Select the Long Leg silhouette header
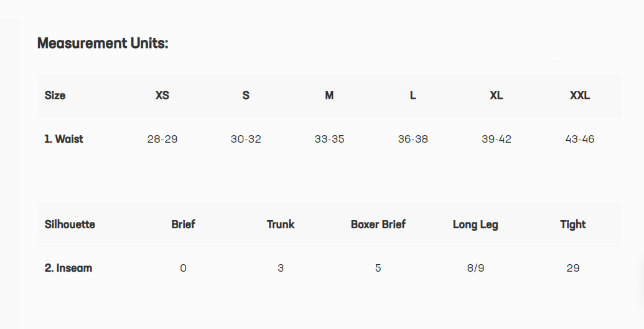Image resolution: width=644 pixels, height=329 pixels. 475,224
